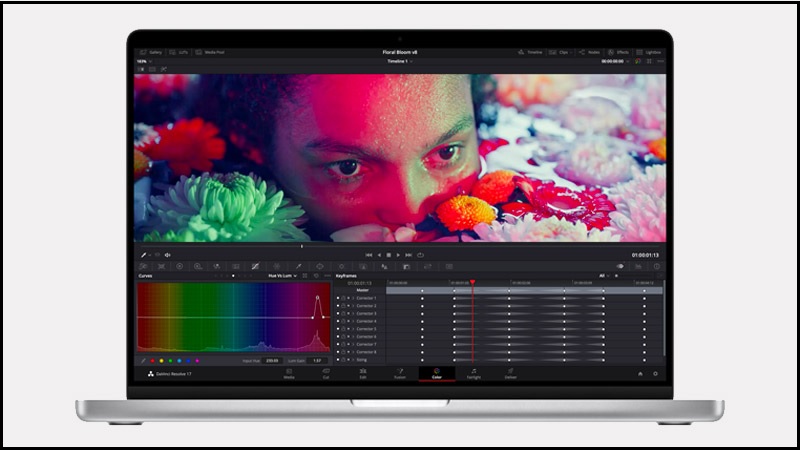
Task: Toggle the lock on Corrector 3
Action: (343, 313)
